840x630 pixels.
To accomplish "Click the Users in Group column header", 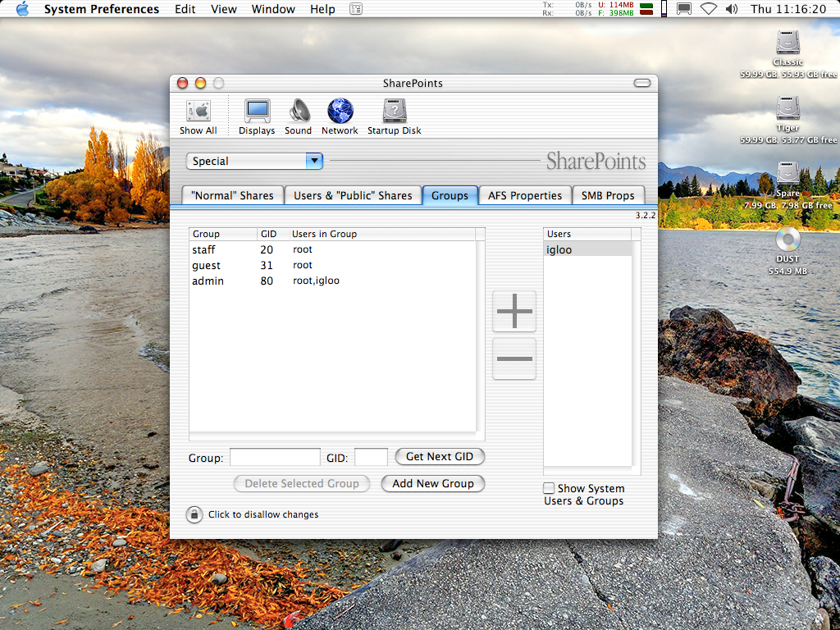I will pos(382,234).
